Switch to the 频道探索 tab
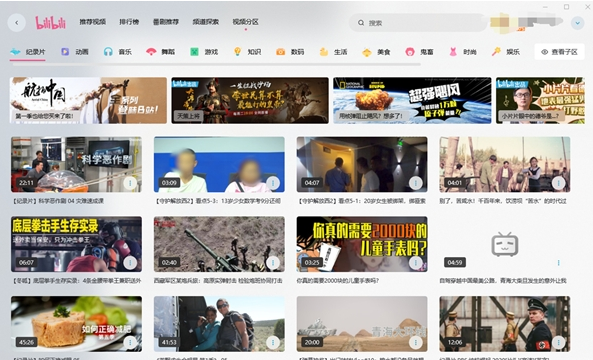593x360 pixels. coord(206,22)
